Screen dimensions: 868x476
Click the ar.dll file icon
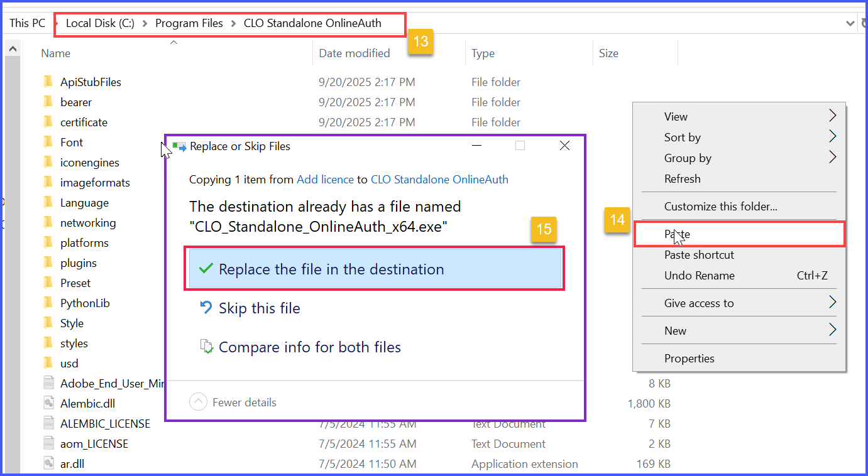[49, 464]
